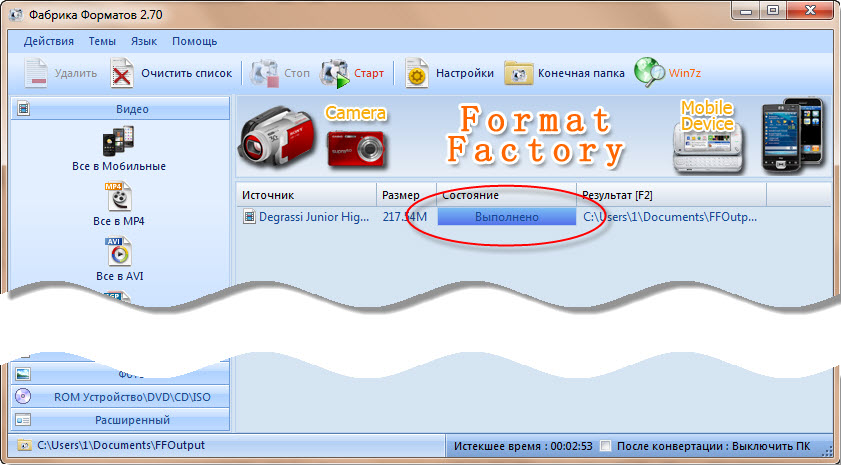Select Все в MP4 icon
The width and height of the screenshot is (841, 465).
[119, 197]
